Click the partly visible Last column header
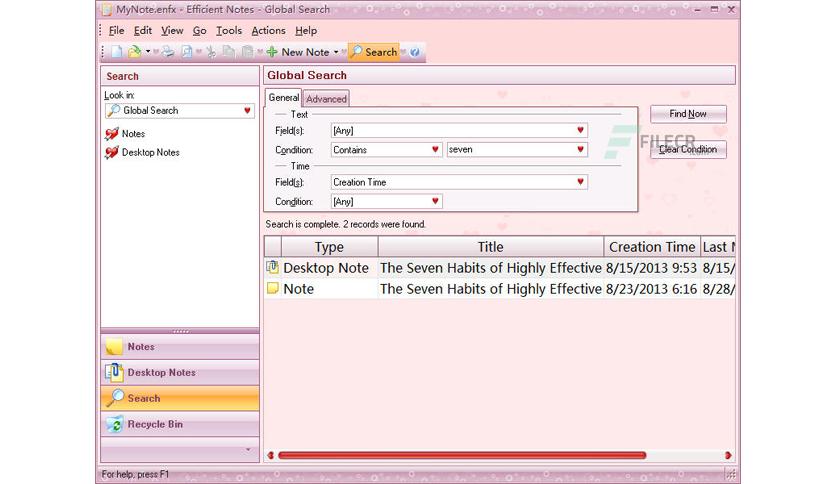This screenshot has width=836, height=484. [718, 247]
